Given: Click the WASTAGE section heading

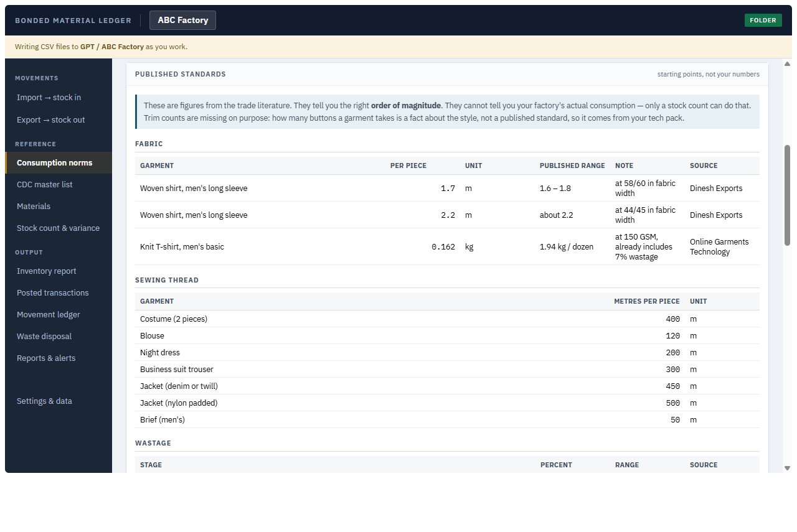Looking at the screenshot, I should point(153,443).
